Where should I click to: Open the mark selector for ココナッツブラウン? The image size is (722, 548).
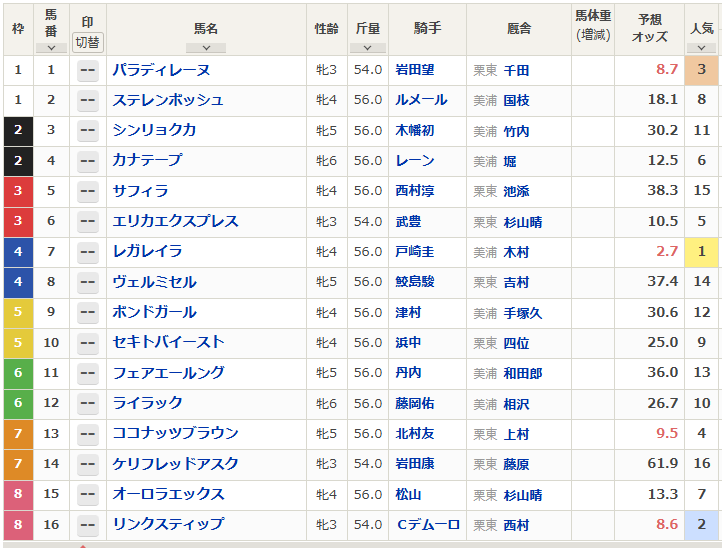88,434
